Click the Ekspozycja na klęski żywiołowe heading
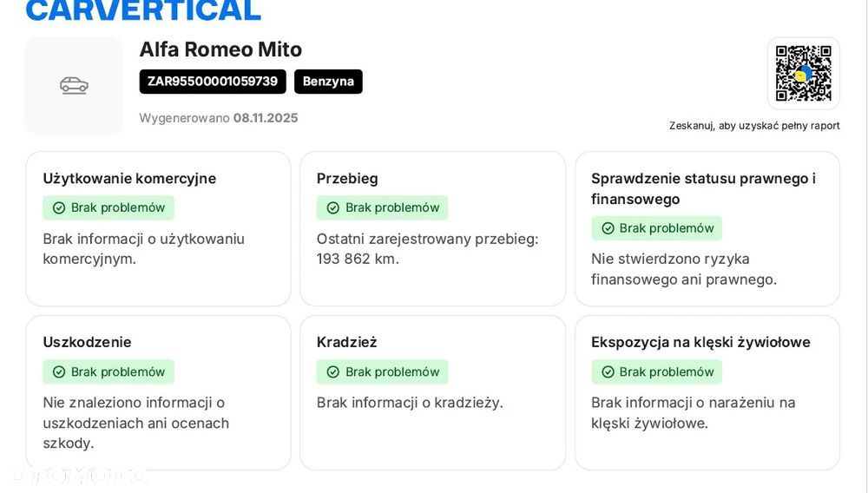The width and height of the screenshot is (868, 493). point(700,342)
